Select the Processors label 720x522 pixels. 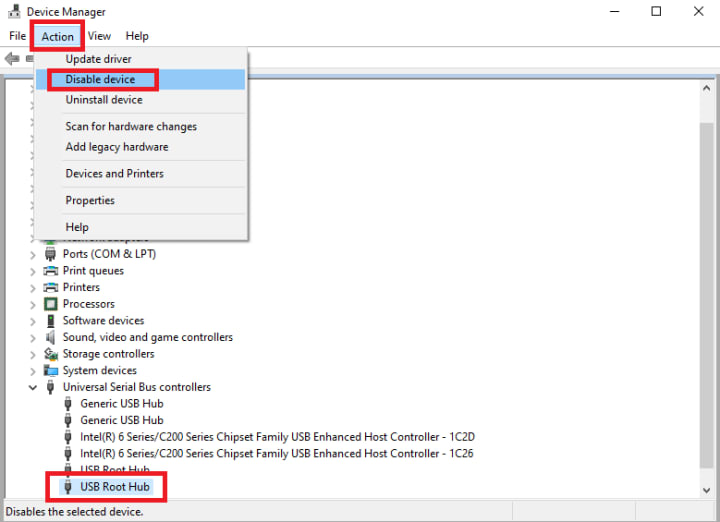[x=89, y=304]
